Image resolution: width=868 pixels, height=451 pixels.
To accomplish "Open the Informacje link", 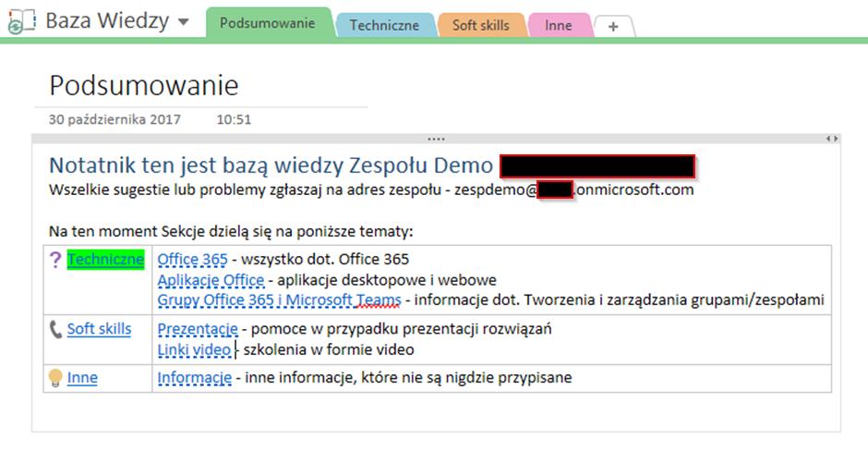I will (194, 378).
